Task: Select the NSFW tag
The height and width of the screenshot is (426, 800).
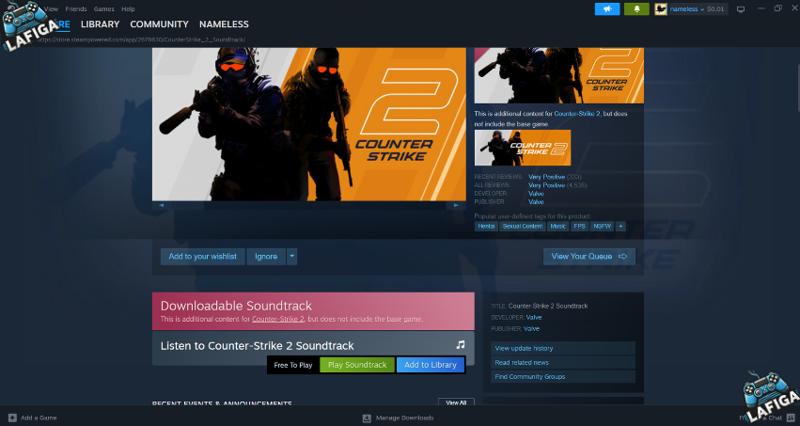Action: [x=602, y=227]
